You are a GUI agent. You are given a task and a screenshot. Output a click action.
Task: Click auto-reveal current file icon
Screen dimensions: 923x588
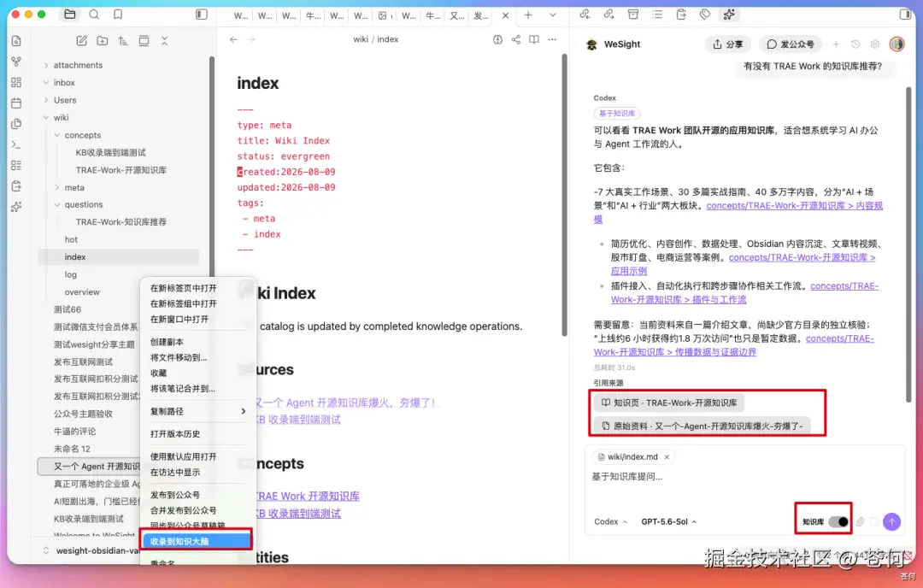pos(144,41)
